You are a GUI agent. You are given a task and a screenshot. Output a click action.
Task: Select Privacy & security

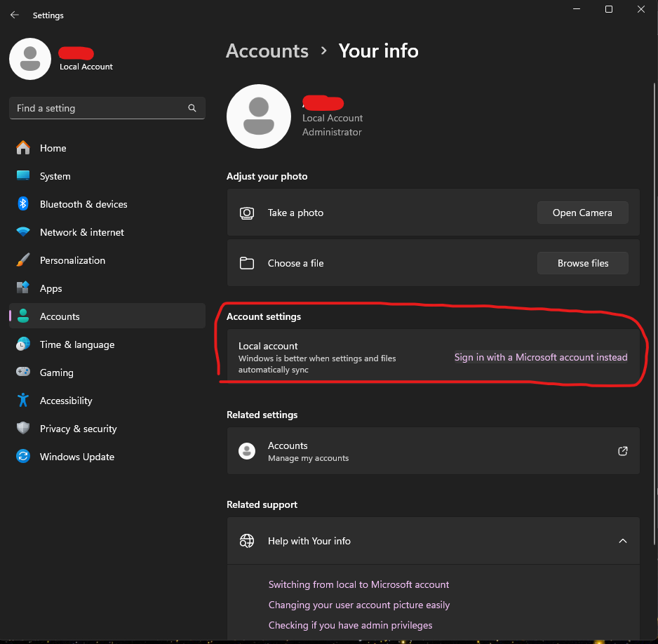107,429
